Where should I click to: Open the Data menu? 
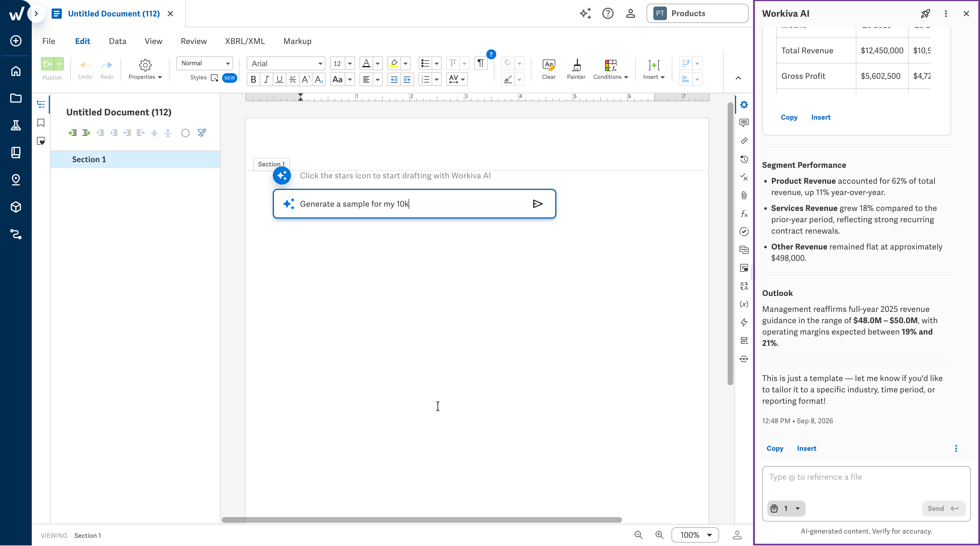click(118, 41)
